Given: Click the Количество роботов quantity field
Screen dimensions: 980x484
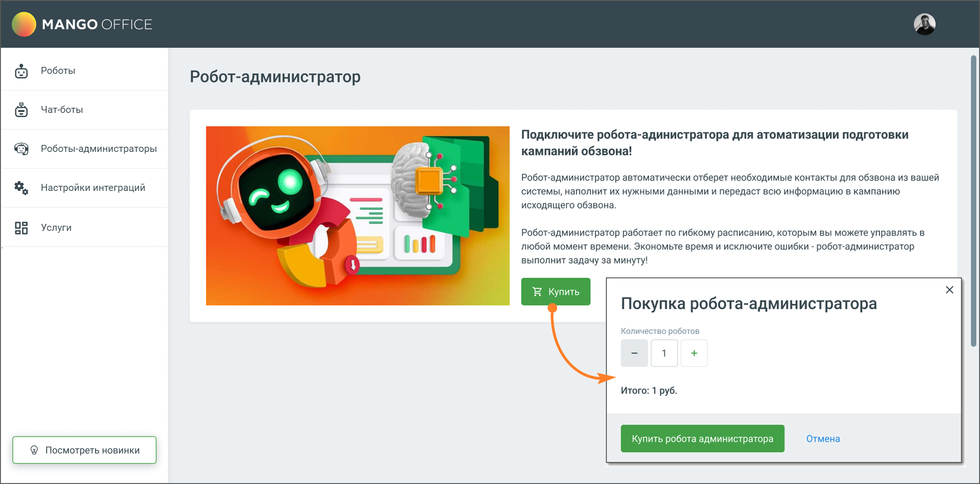Looking at the screenshot, I should 664,353.
